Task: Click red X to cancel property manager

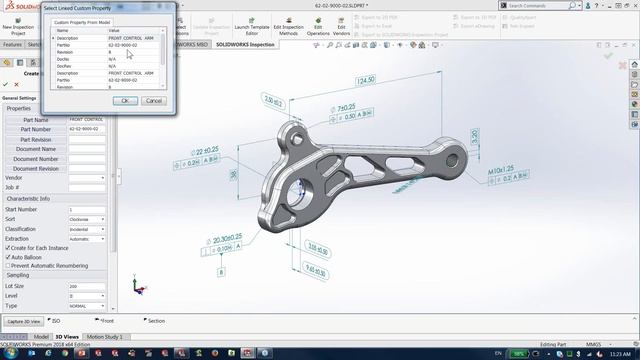Action: 16,84
